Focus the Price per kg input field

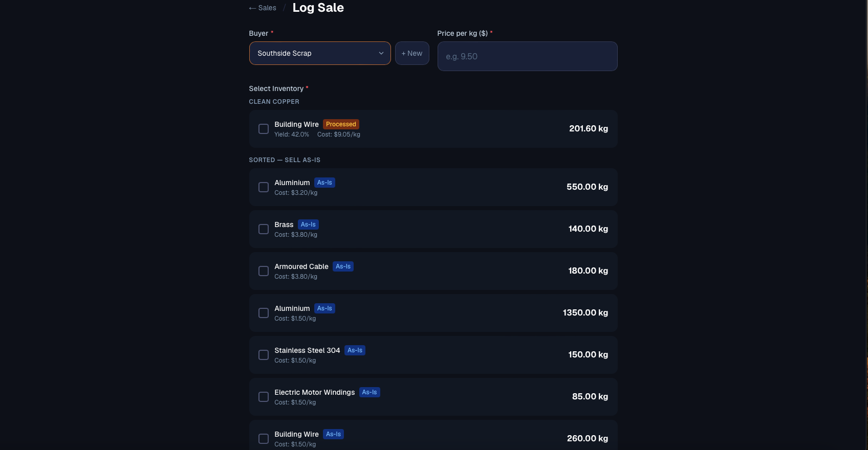[527, 56]
